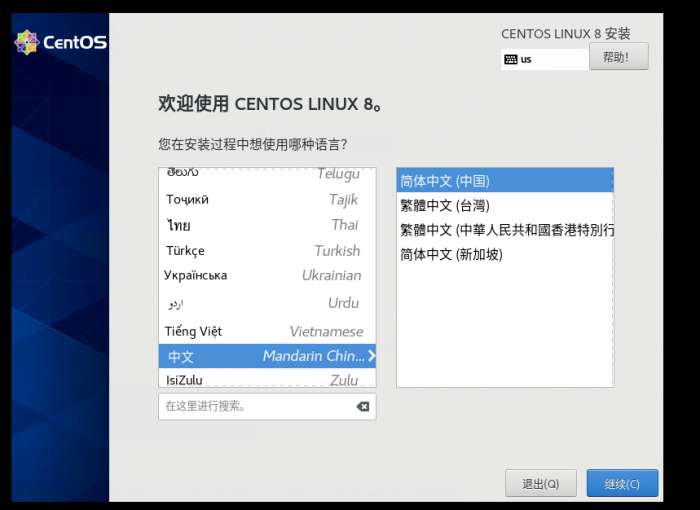
Task: Choose 繁體中文 Hong Kong locale
Action: [505, 230]
